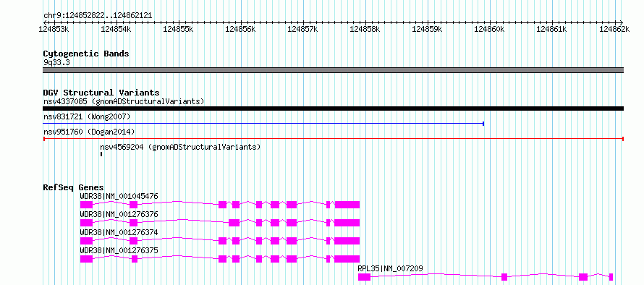
Task: Click the chr9:124852822..124862121 region label
Action: (98, 16)
